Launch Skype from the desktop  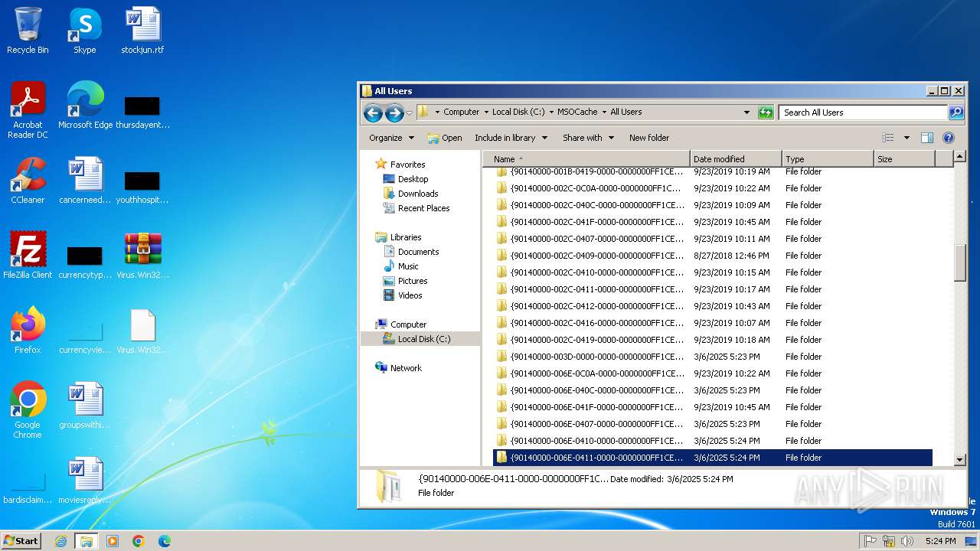84,31
